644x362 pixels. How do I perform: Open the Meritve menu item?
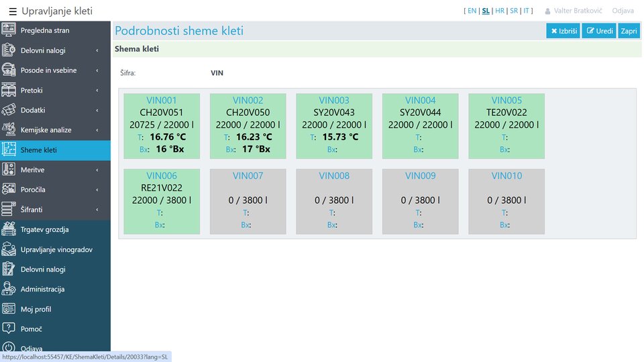32,170
